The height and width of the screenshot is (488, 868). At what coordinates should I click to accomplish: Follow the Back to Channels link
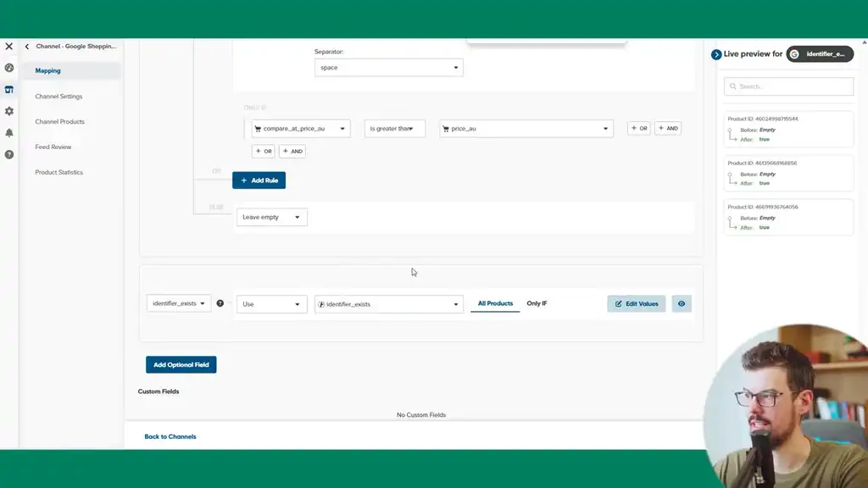coord(170,435)
